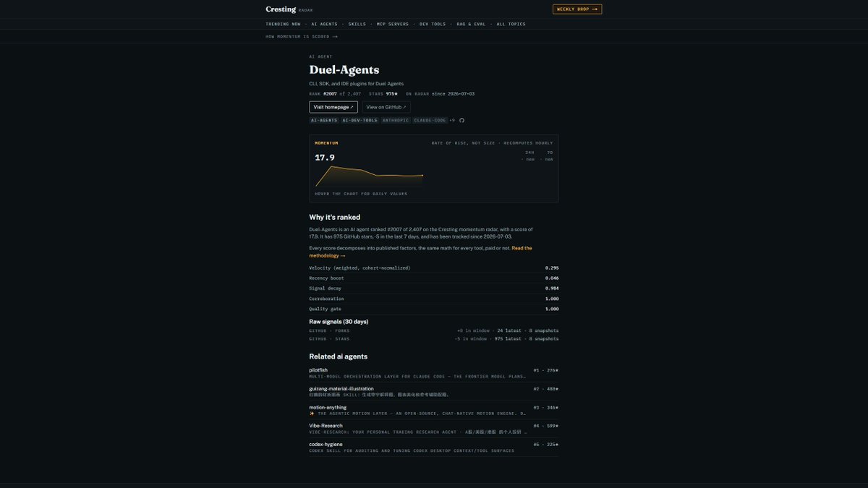Click the Corroboration row
The height and width of the screenshot is (488, 868).
434,299
